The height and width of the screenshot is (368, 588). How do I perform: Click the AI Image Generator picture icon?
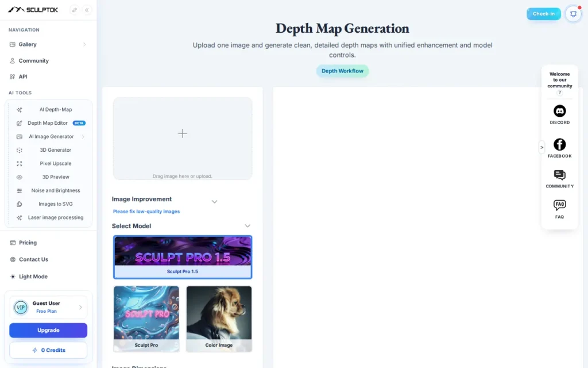click(x=20, y=137)
